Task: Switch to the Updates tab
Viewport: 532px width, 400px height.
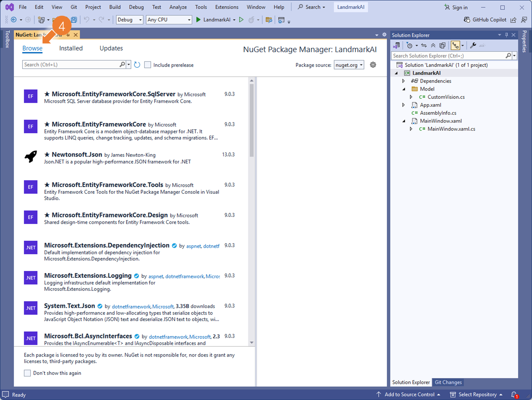Action: (x=111, y=48)
